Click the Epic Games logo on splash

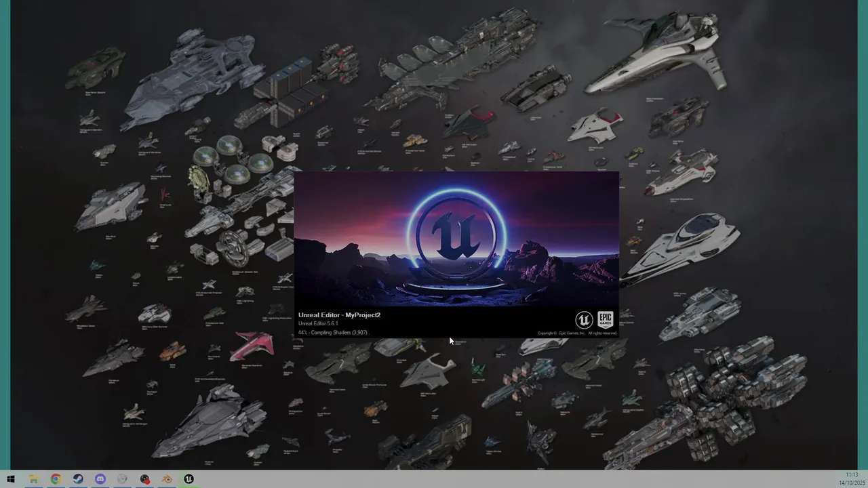tap(606, 320)
